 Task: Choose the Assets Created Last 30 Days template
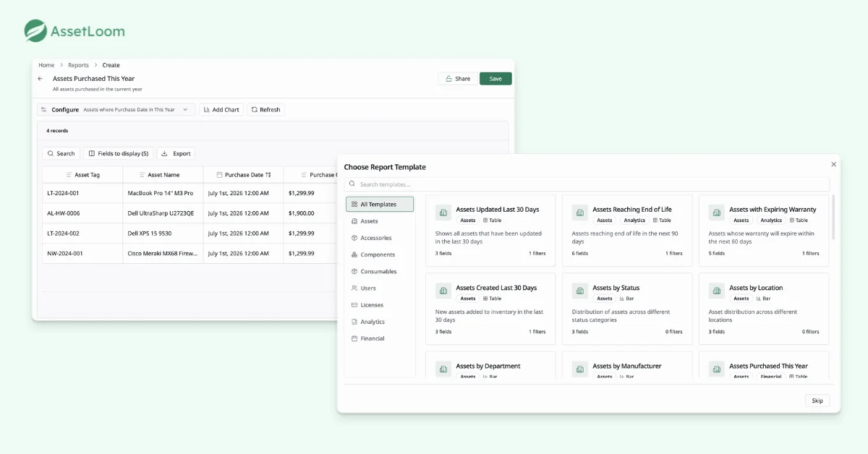[x=490, y=309]
